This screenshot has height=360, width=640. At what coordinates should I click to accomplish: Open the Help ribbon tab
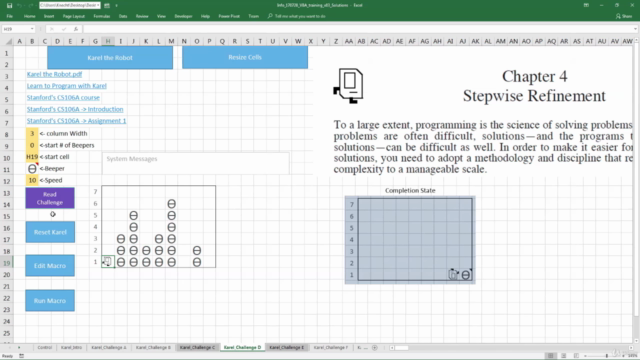(x=205, y=16)
